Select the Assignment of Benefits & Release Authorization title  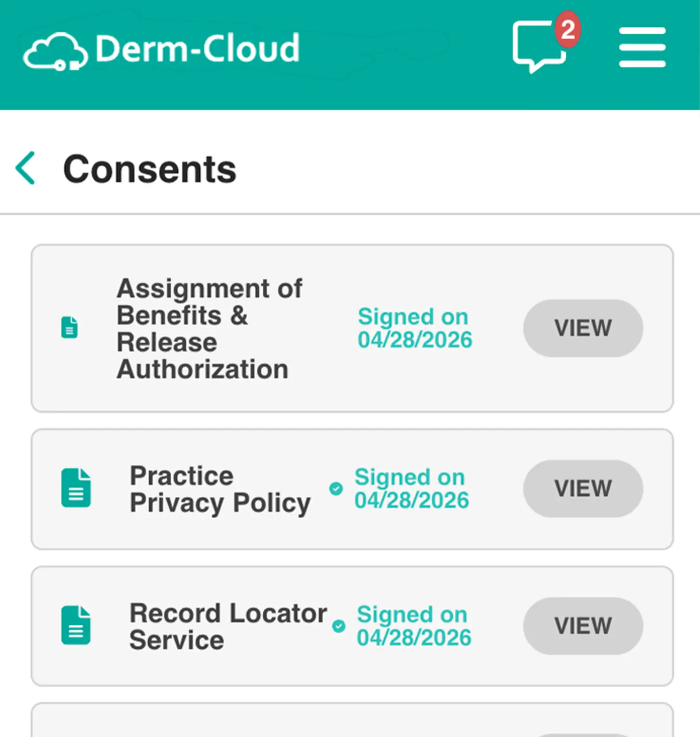(x=210, y=329)
